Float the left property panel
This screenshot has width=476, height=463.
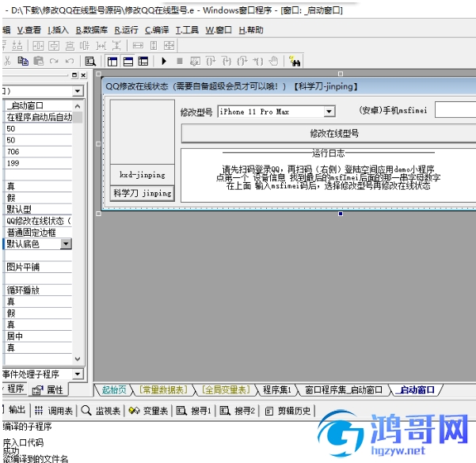click(74, 75)
